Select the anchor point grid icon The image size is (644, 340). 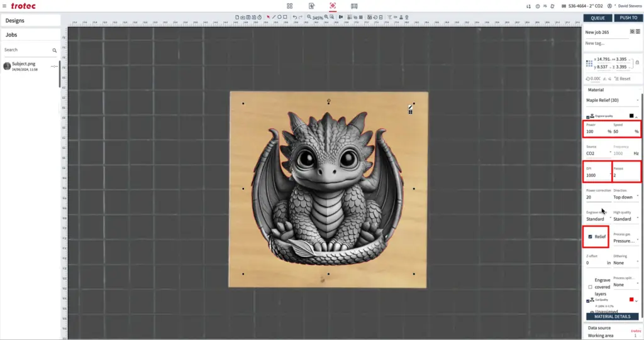(589, 63)
